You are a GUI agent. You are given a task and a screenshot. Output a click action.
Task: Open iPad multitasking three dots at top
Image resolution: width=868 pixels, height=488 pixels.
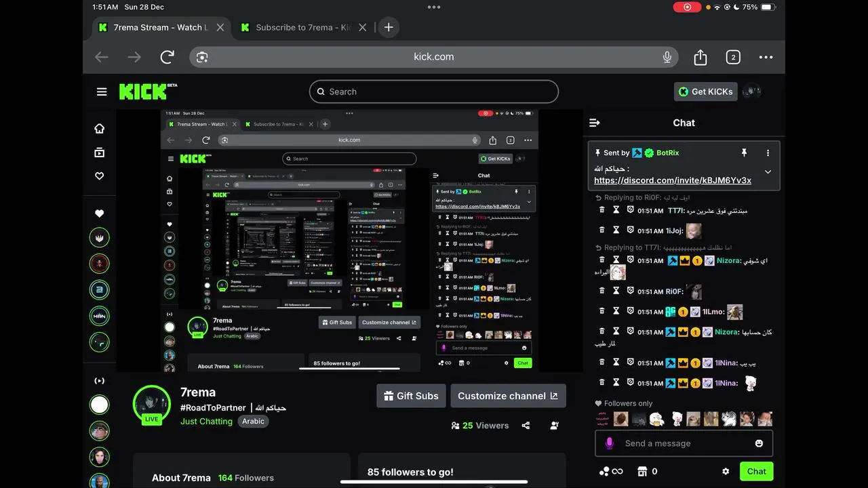(434, 7)
